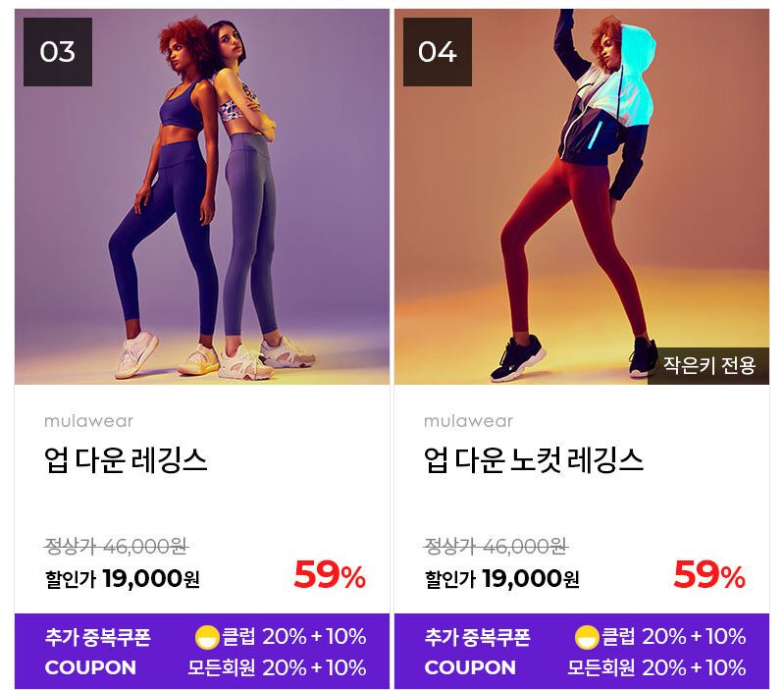Viewport: 784px width, 690px height.
Task: Open 업 다운 레깅스 product title
Action: 126,460
